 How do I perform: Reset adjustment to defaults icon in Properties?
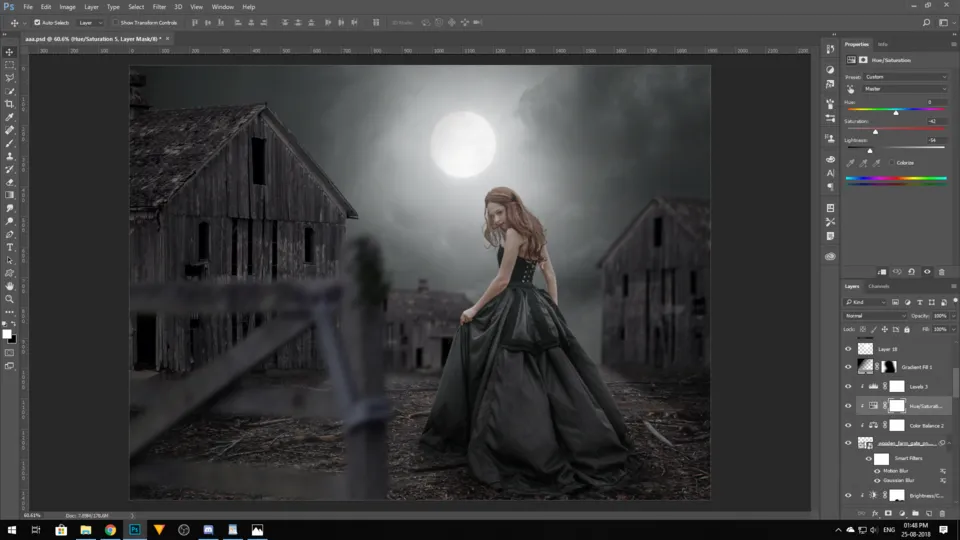911,271
